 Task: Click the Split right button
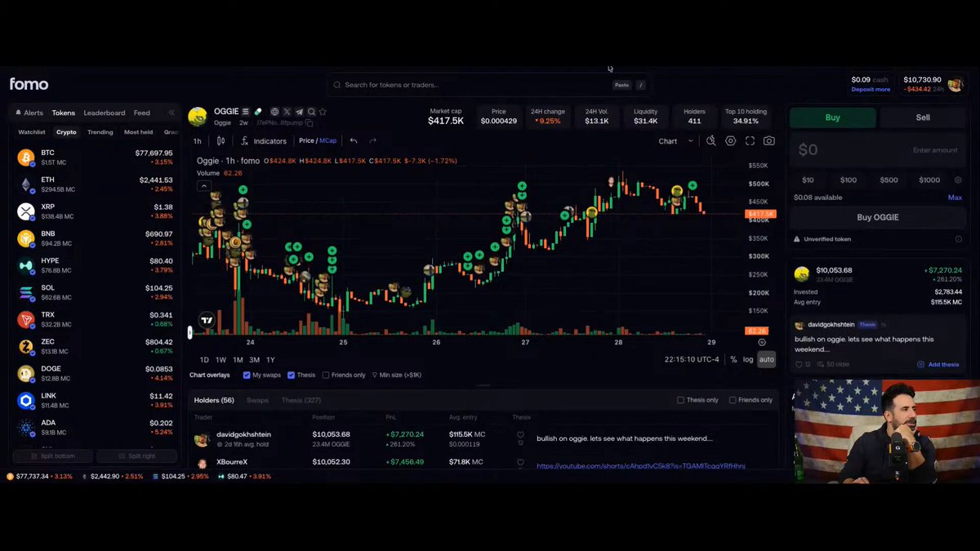coord(136,455)
